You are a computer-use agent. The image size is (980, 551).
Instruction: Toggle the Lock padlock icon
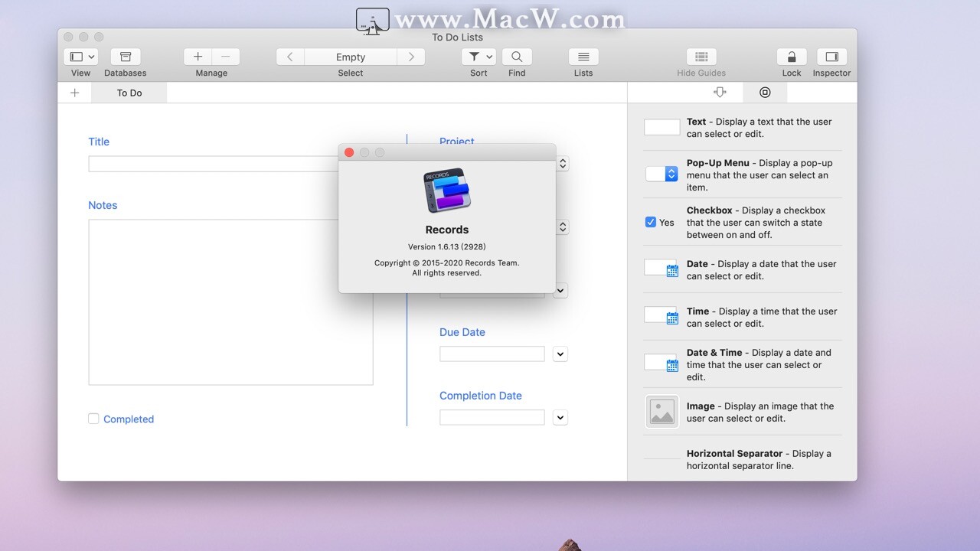(x=792, y=57)
